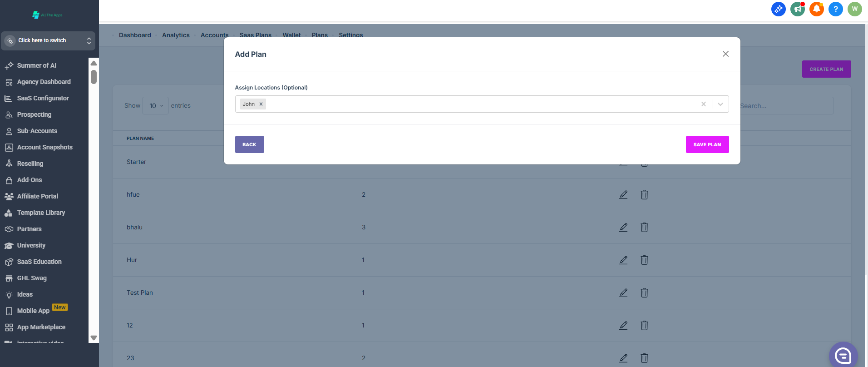Delete the bhalu plan with trash icon
The width and height of the screenshot is (868, 367).
(x=644, y=227)
